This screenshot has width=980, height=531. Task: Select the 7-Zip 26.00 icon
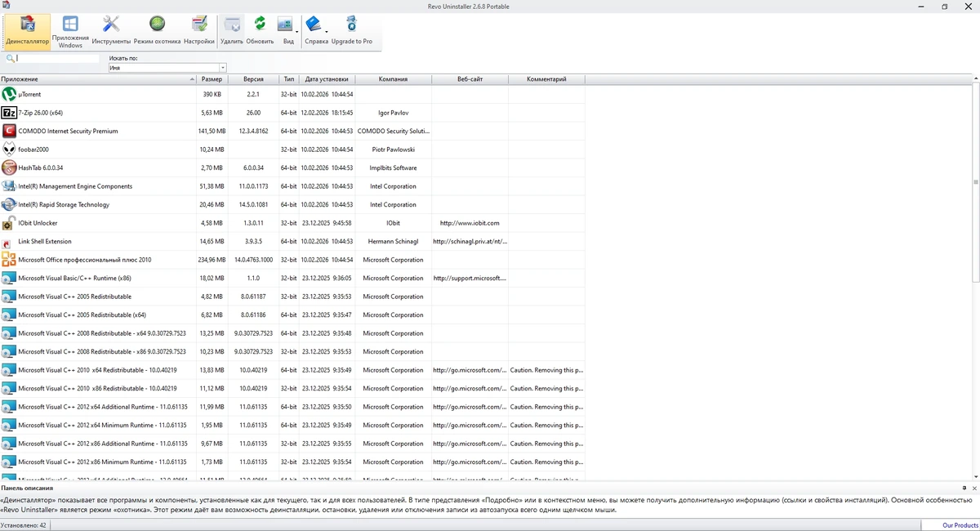[x=9, y=113]
